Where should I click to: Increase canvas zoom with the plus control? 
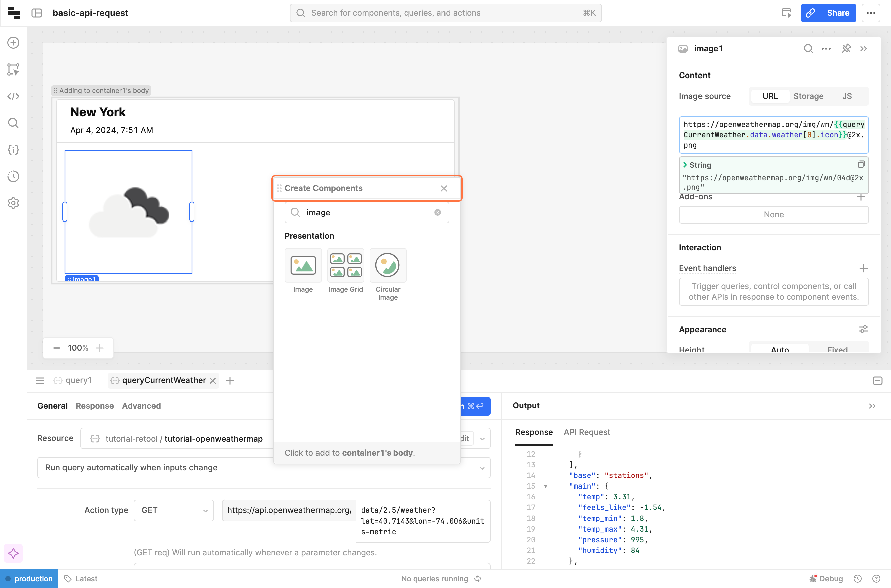[100, 348]
